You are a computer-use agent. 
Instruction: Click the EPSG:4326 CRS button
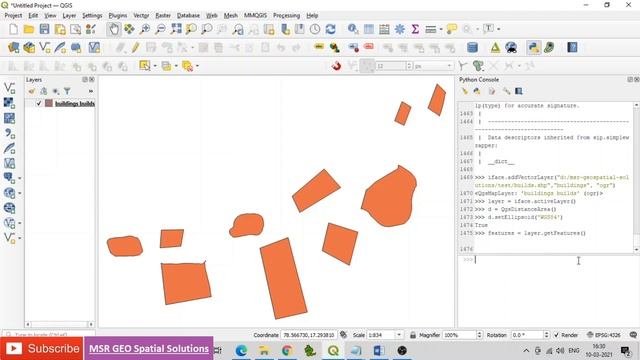[x=604, y=335]
